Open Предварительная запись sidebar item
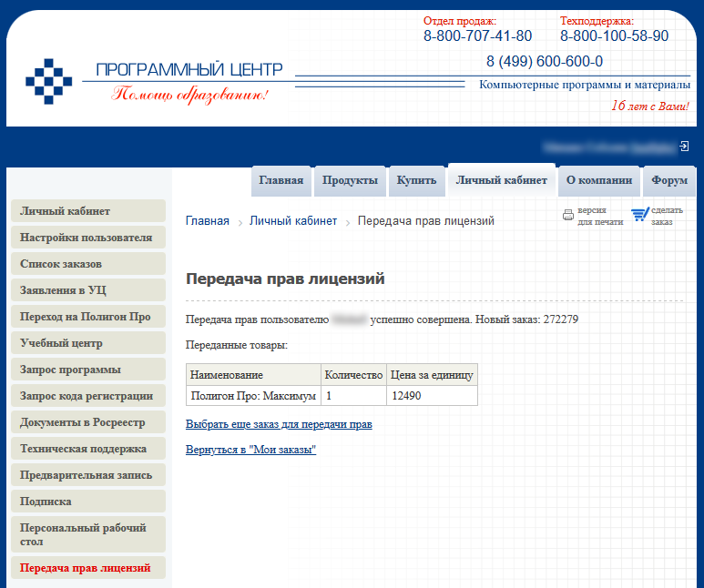 coord(88,475)
